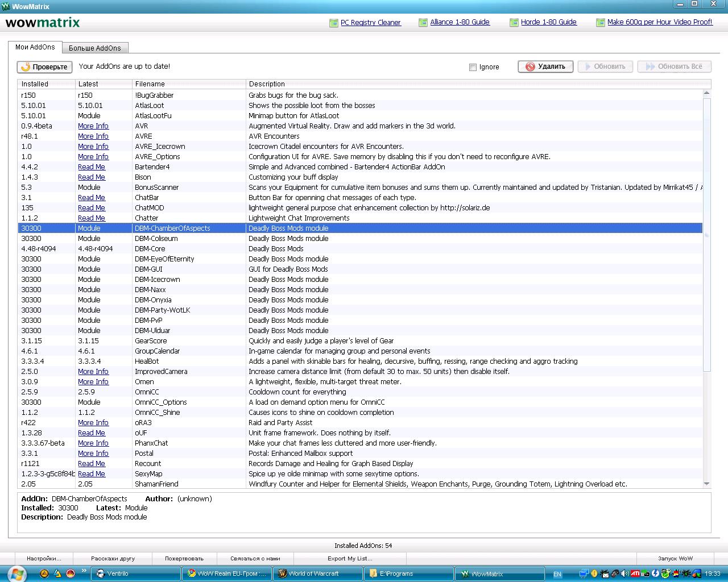Sort by the Latest column header
This screenshot has height=582, width=728.
(104, 84)
